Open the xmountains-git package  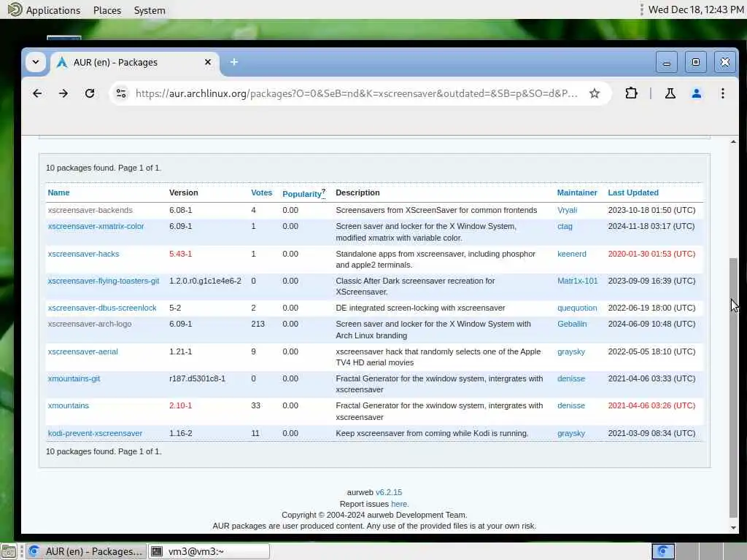pyautogui.click(x=74, y=378)
